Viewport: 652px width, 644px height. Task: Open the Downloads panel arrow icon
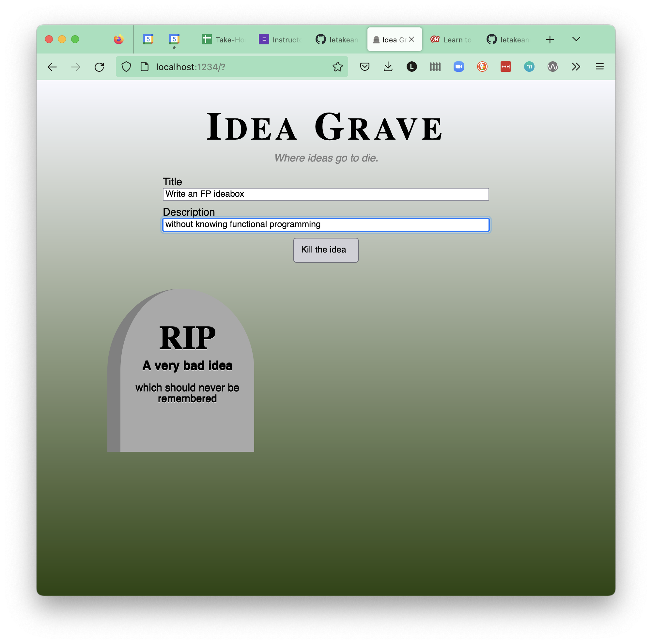(388, 67)
